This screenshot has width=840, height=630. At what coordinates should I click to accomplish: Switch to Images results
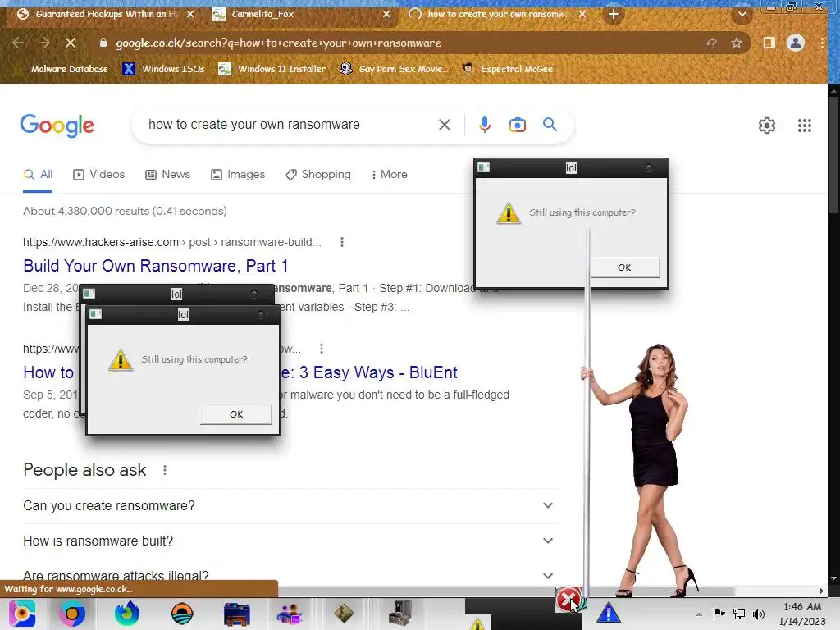[x=239, y=175]
